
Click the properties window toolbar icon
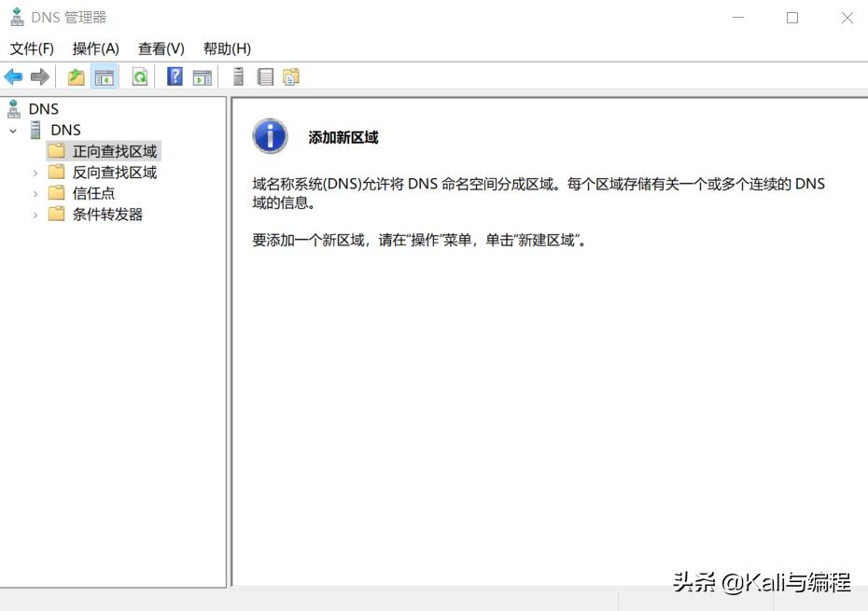point(203,76)
